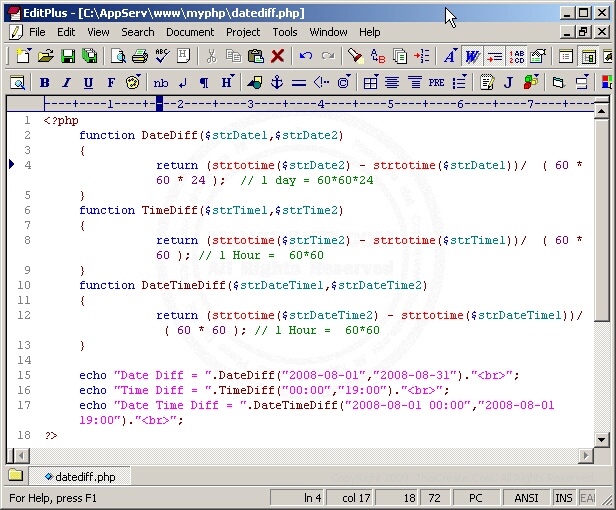
Task: Apply bold HTML tag button
Action: click(44, 82)
